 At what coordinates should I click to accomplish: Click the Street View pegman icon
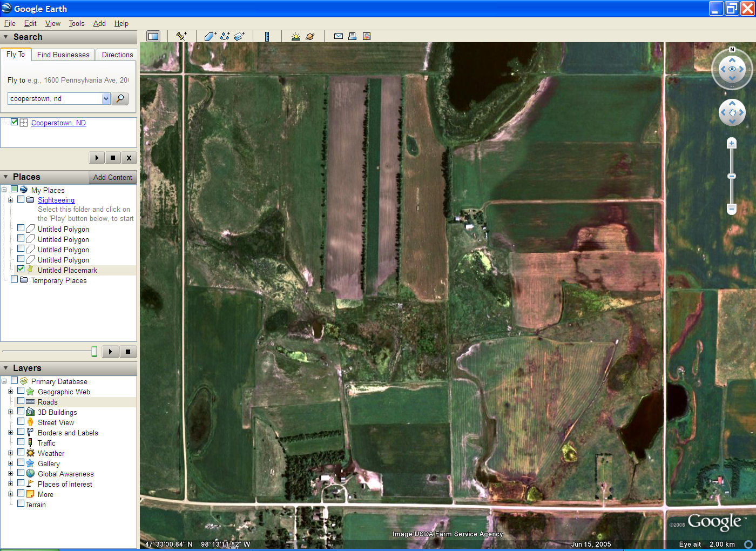pyautogui.click(x=30, y=422)
